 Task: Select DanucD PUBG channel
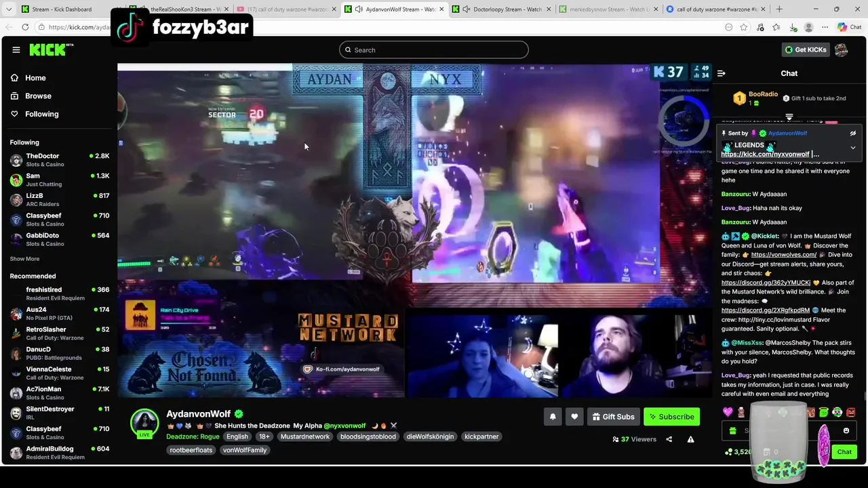[59, 353]
